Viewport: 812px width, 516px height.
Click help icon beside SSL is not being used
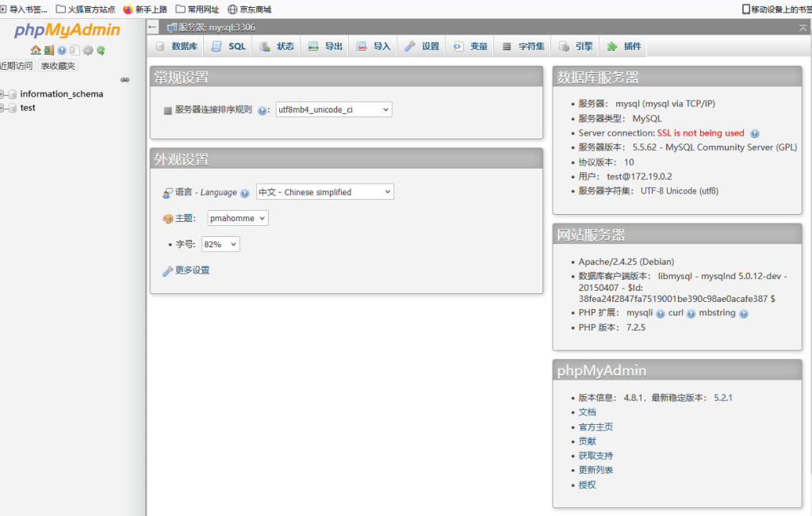coord(755,133)
